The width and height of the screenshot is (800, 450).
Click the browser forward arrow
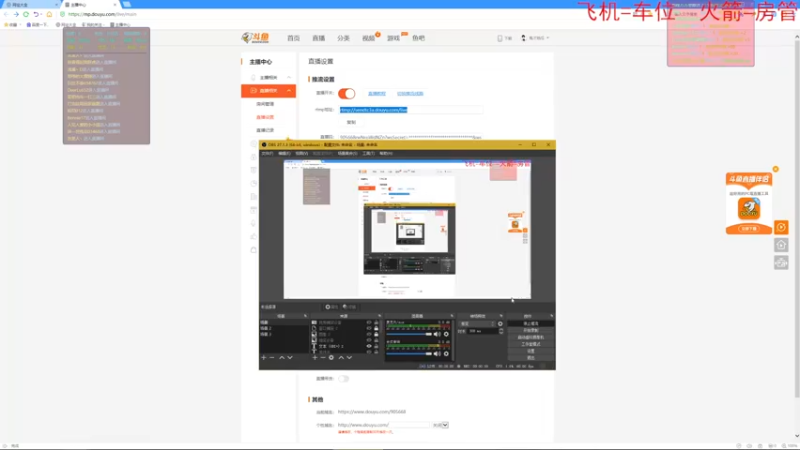click(x=16, y=14)
